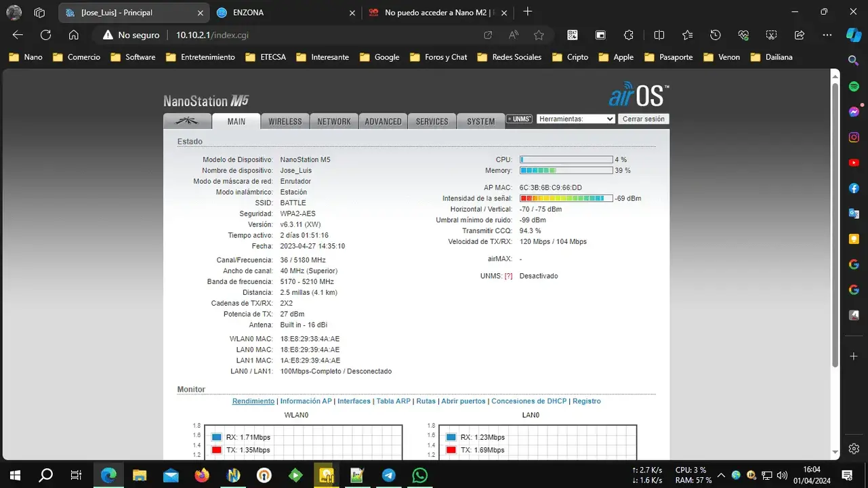The image size is (868, 488).
Task: Switch to the WIRELESS tab
Action: (285, 121)
